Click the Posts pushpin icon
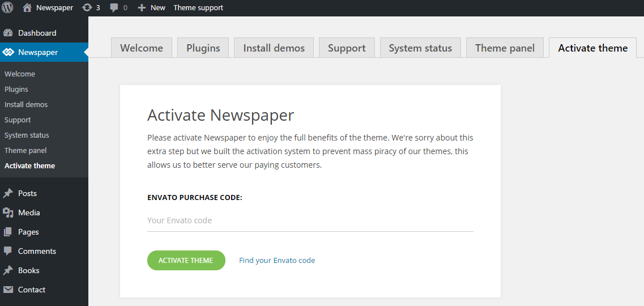The width and height of the screenshot is (644, 306). [8, 193]
